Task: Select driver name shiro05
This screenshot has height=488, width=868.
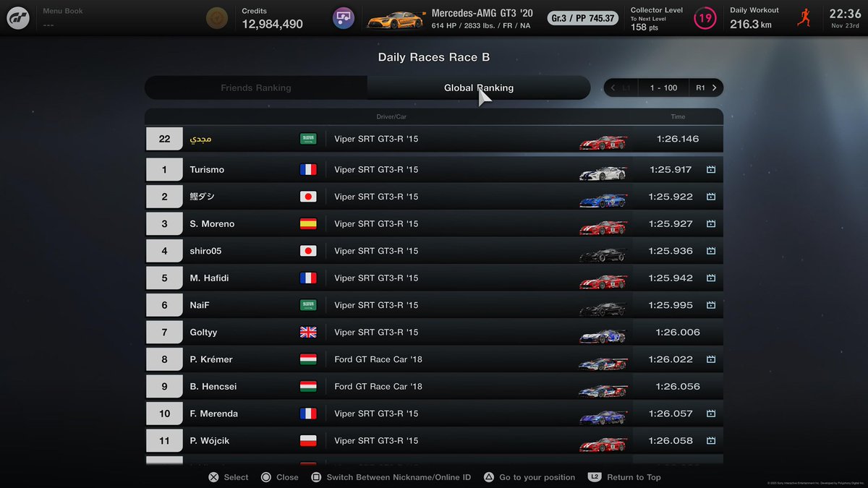Action: (x=205, y=251)
